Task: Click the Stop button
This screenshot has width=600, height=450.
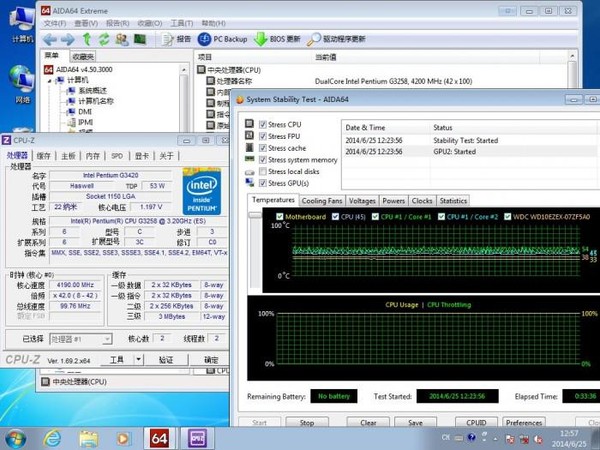Action: 307,422
